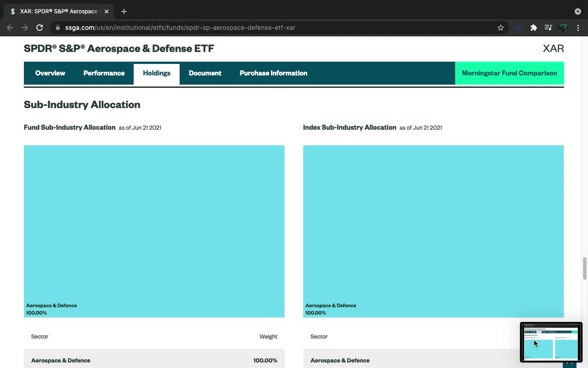The height and width of the screenshot is (368, 588).
Task: Switch to the Performance tab
Action: (104, 73)
